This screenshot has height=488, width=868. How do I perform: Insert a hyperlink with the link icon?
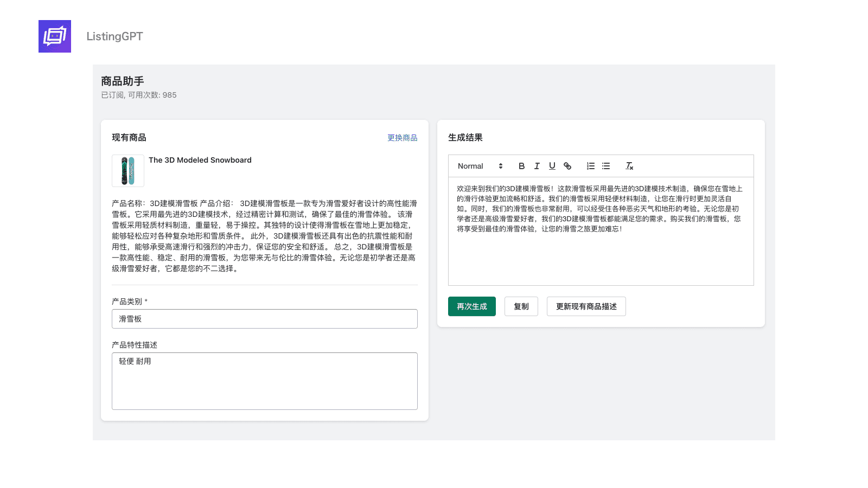tap(567, 166)
